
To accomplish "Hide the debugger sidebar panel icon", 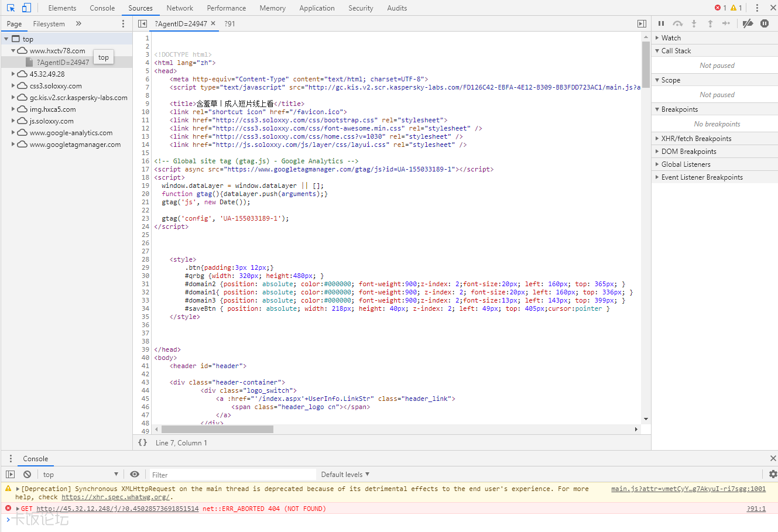I will point(642,23).
